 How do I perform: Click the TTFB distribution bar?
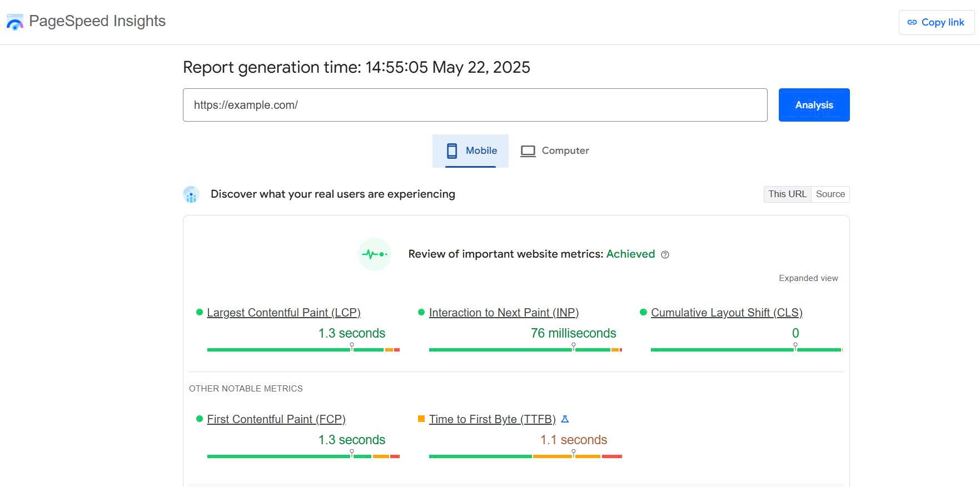click(x=525, y=456)
